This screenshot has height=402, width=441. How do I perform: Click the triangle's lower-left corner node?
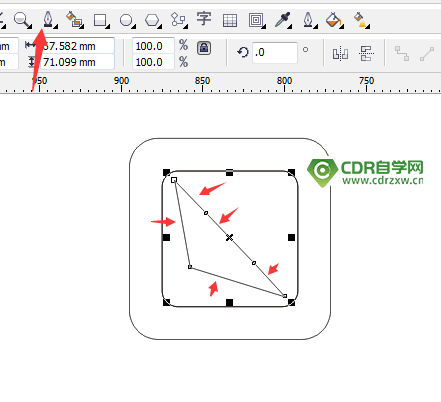point(190,267)
